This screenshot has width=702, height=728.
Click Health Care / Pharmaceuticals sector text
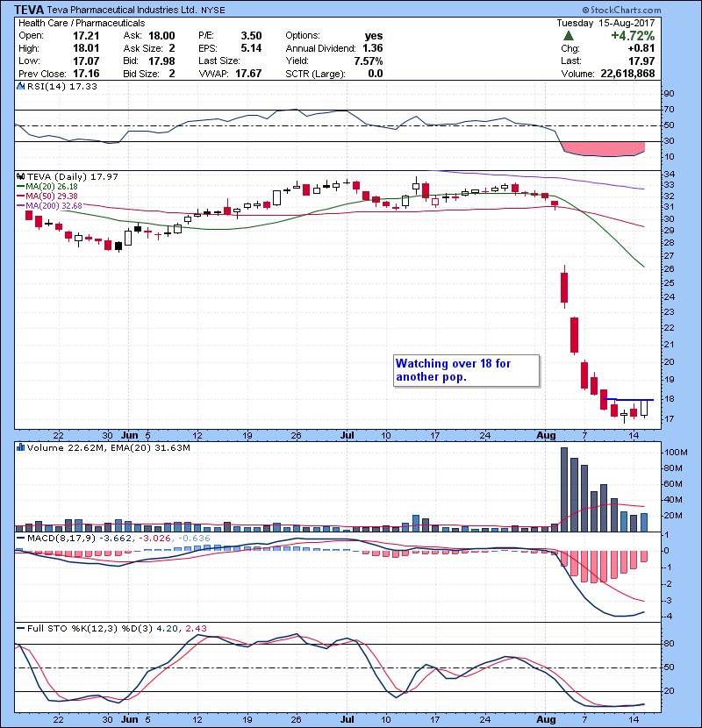point(82,23)
